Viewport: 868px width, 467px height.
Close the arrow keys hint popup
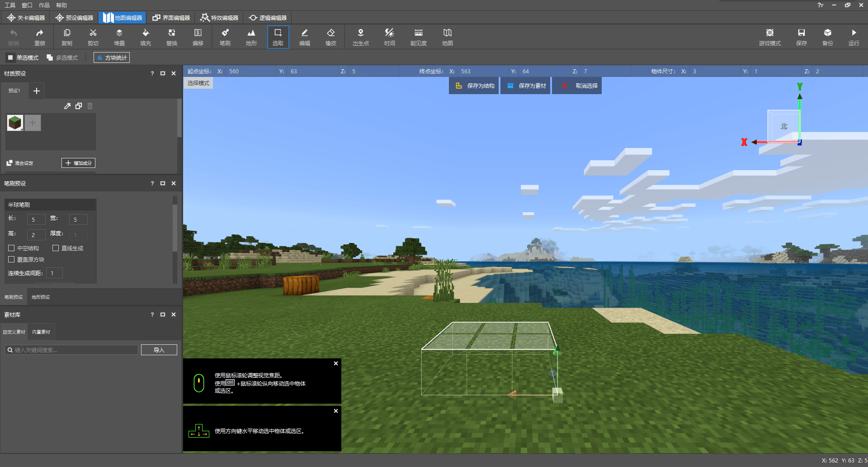coord(336,411)
